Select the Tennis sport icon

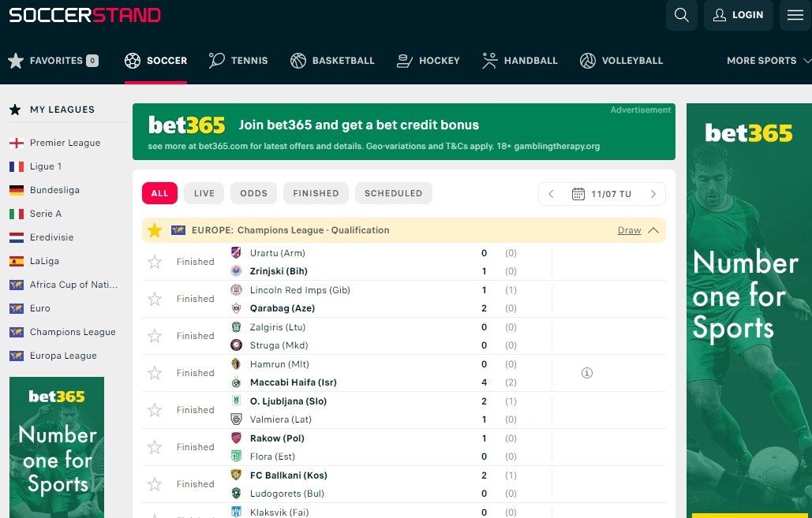pos(214,60)
